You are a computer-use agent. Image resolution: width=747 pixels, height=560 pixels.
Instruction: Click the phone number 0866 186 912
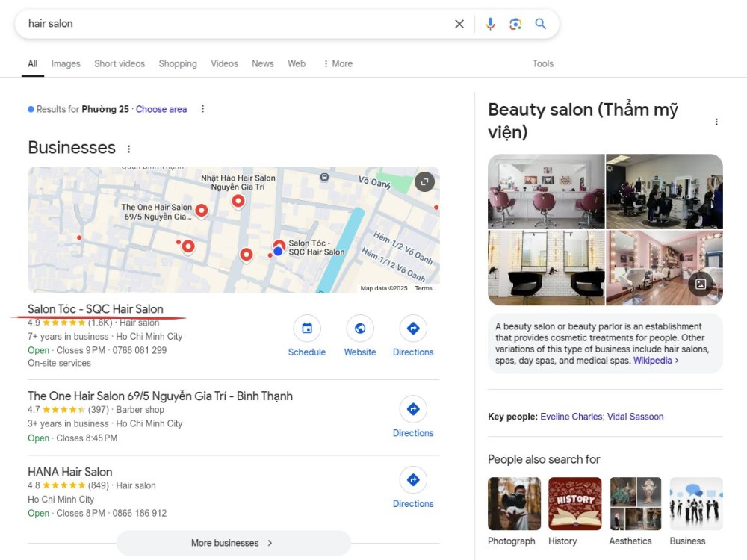(x=140, y=514)
